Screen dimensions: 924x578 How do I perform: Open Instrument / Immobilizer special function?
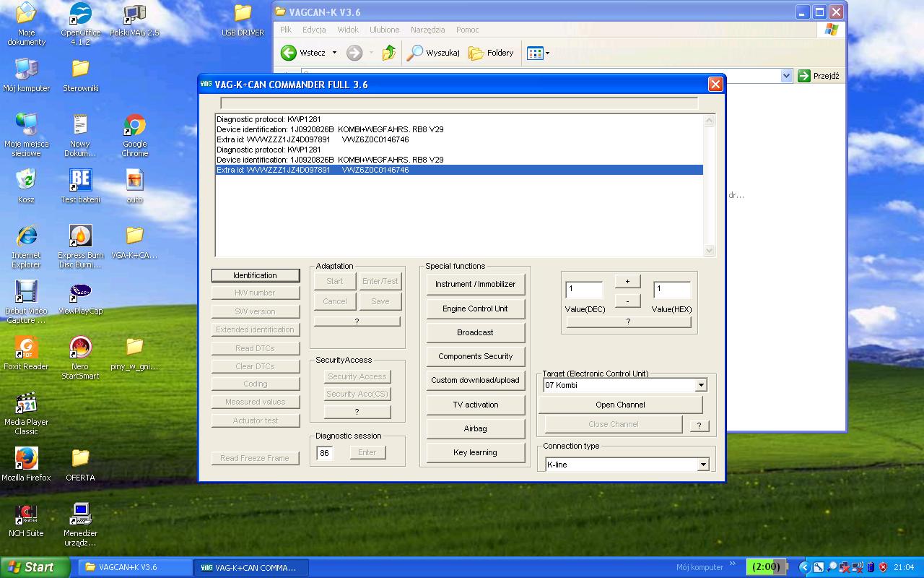coord(475,284)
